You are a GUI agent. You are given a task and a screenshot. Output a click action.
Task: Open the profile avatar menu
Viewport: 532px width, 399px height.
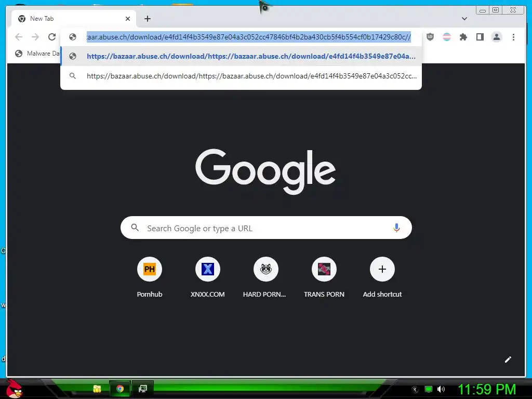click(x=496, y=37)
